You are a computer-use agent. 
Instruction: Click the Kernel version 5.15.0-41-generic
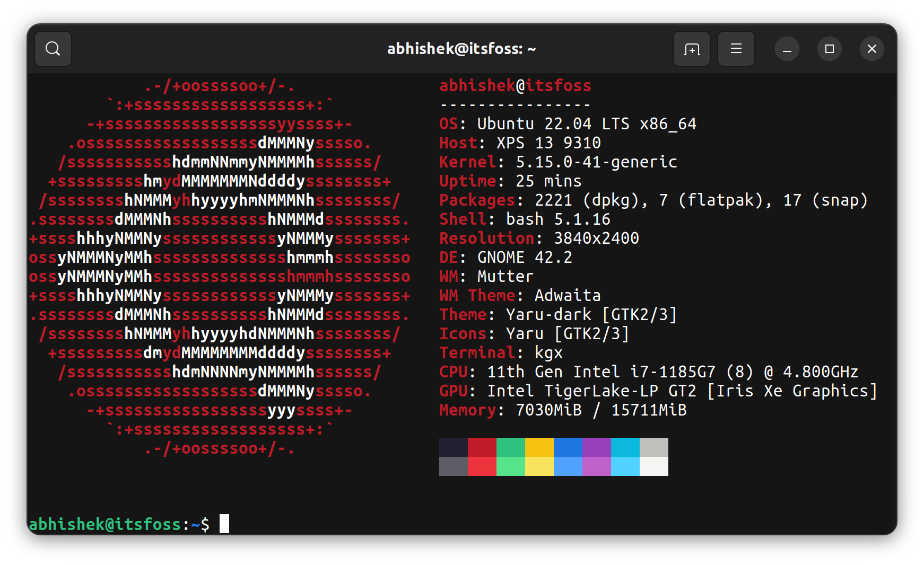(597, 162)
